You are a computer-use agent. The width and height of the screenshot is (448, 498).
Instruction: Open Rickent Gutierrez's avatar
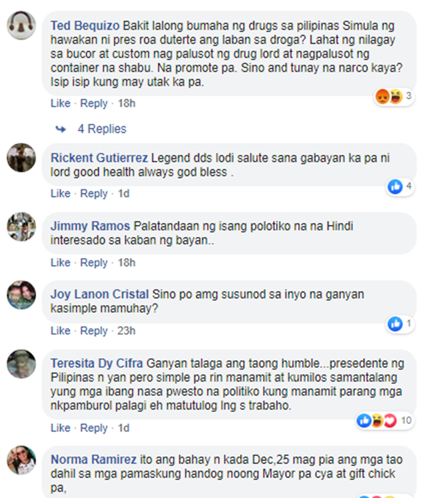22,158
